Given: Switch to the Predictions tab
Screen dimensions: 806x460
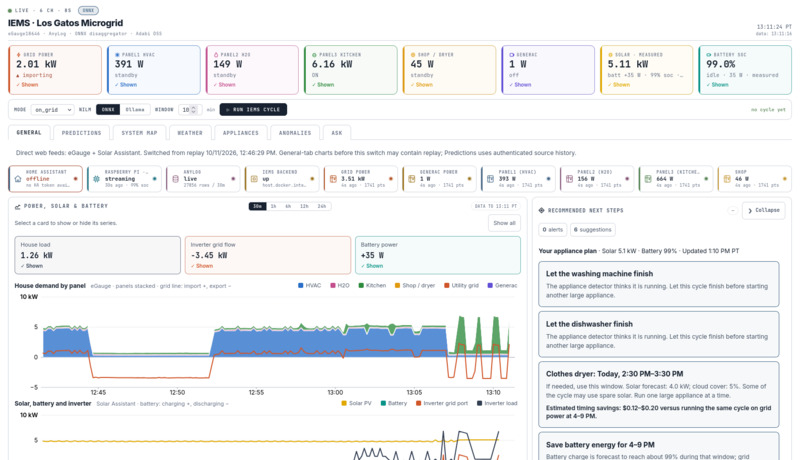Looking at the screenshot, I should tap(82, 133).
